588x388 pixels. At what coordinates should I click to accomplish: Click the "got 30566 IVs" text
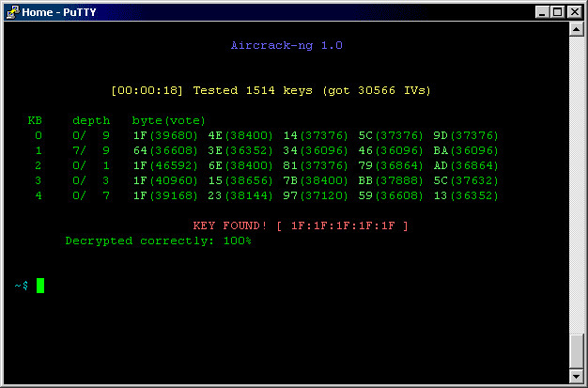click(376, 91)
